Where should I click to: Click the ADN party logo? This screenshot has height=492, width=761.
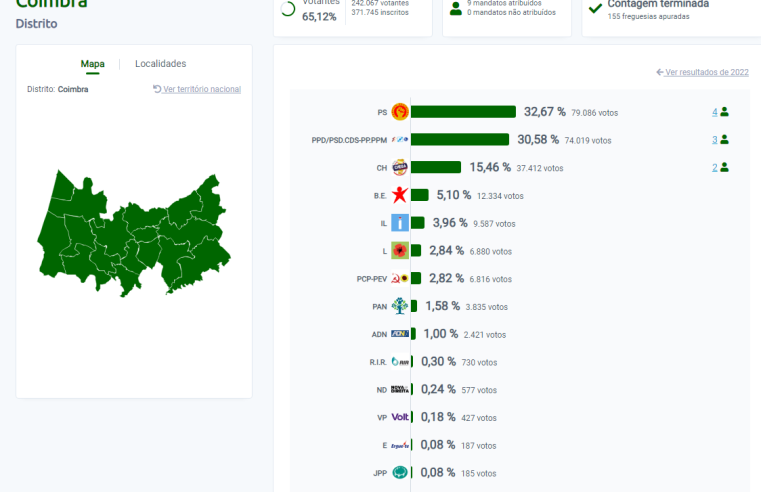coord(400,334)
